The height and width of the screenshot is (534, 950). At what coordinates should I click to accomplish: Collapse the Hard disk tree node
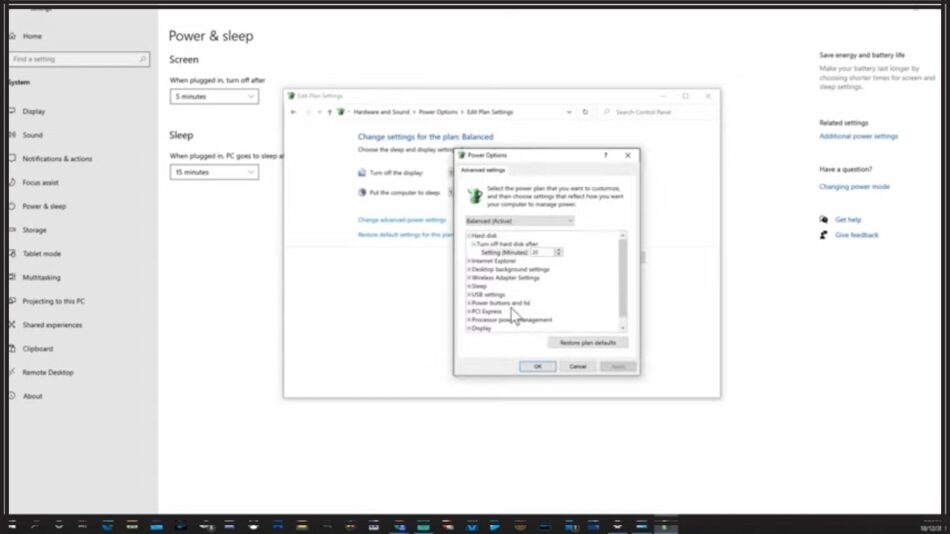(x=469, y=235)
